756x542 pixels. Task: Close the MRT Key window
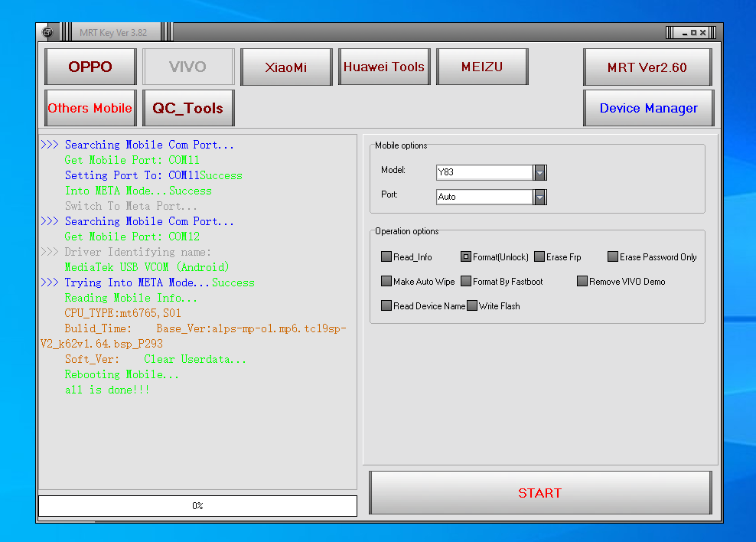[703, 33]
